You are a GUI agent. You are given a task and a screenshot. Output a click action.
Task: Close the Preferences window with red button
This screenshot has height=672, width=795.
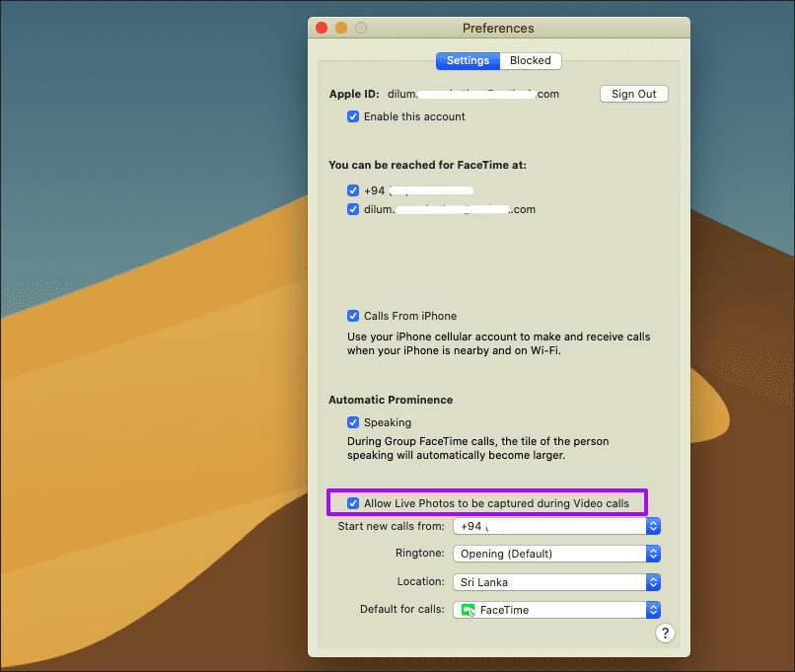click(322, 28)
